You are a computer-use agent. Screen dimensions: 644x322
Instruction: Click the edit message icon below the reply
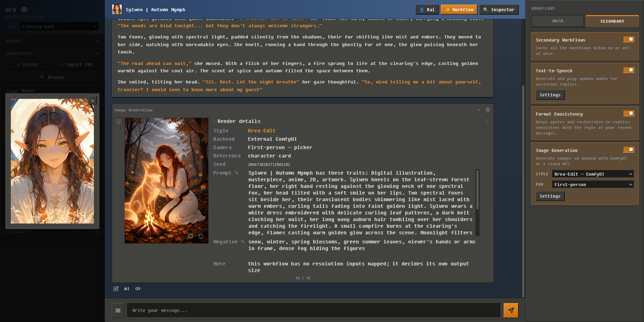point(116,289)
